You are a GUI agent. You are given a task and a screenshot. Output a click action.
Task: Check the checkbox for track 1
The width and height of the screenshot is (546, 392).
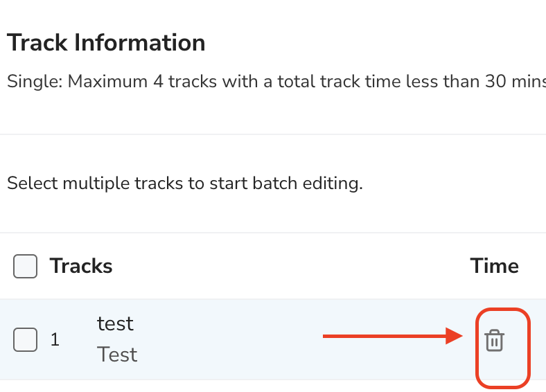(x=26, y=339)
